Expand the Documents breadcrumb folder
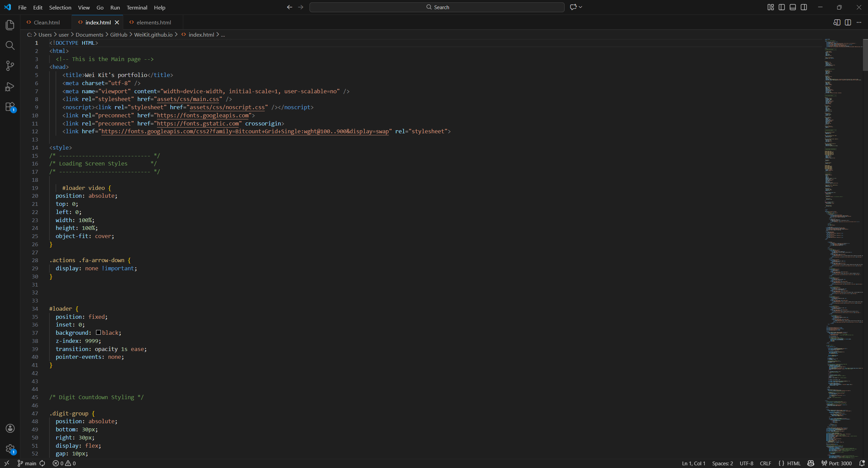This screenshot has width=868, height=468. [90, 35]
